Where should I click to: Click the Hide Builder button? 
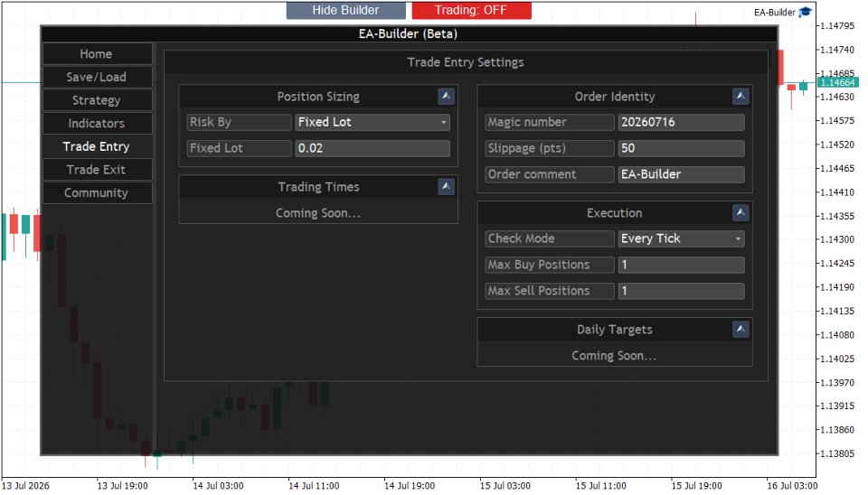[x=345, y=10]
